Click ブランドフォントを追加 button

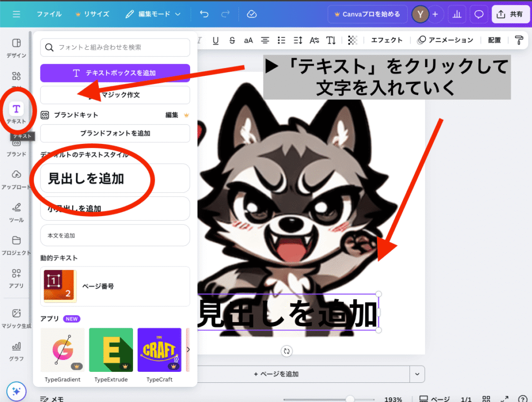point(115,133)
